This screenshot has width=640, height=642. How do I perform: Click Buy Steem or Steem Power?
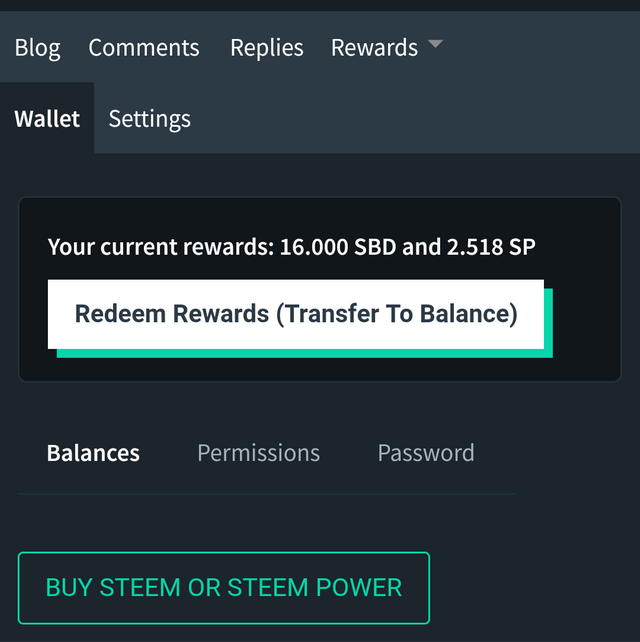pos(224,587)
